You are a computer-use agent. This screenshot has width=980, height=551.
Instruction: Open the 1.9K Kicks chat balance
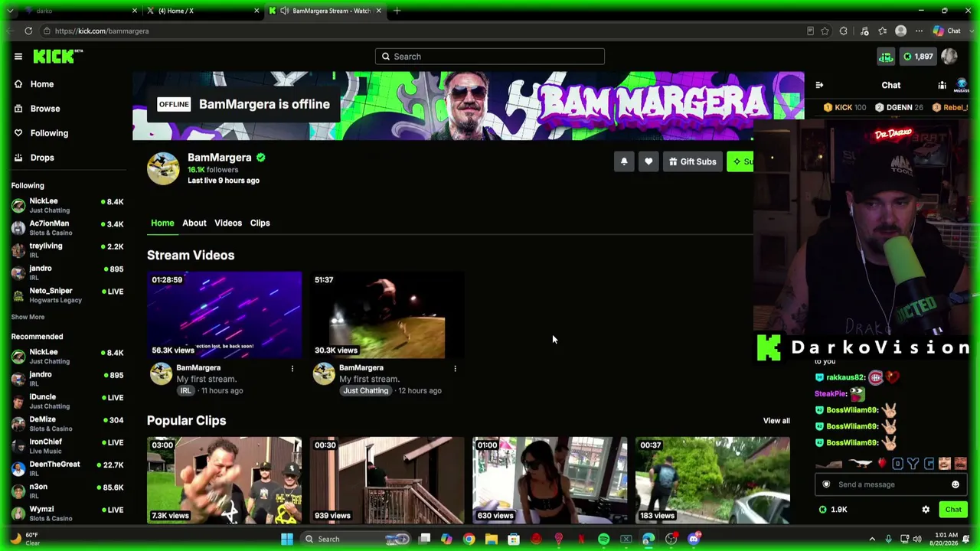pos(833,510)
